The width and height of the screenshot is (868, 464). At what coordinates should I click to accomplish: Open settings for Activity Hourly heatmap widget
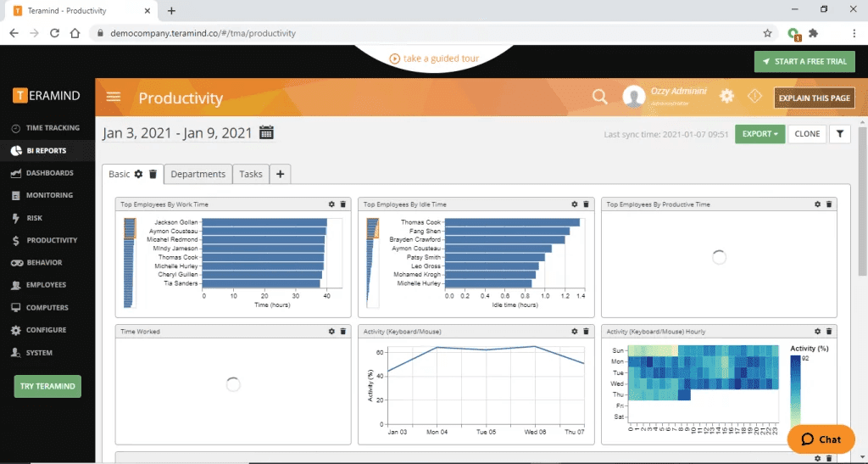click(818, 331)
